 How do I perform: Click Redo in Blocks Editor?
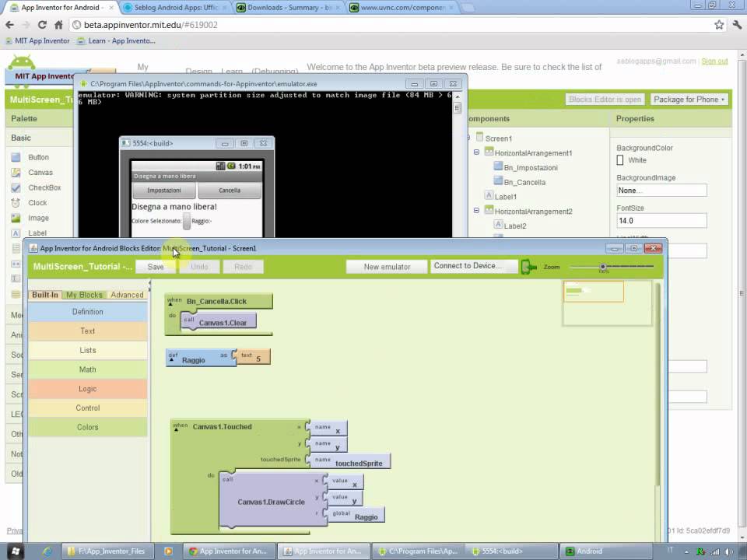click(x=243, y=267)
